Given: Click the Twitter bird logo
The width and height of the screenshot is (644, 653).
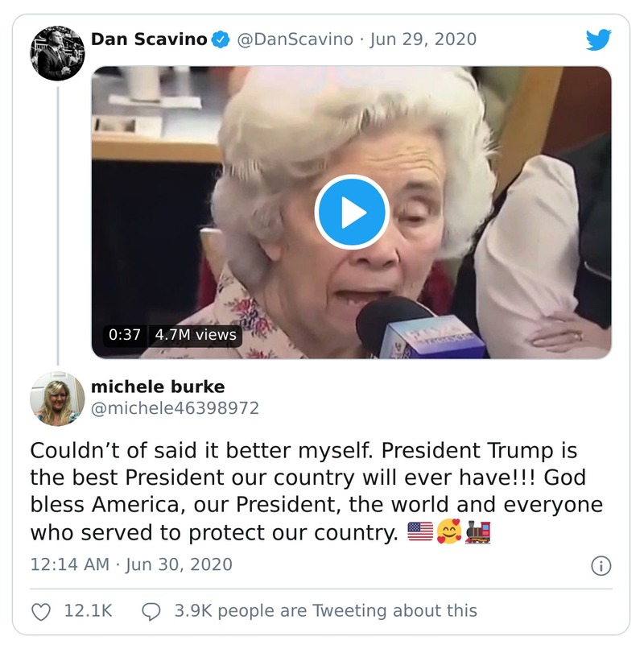Looking at the screenshot, I should pyautogui.click(x=599, y=38).
